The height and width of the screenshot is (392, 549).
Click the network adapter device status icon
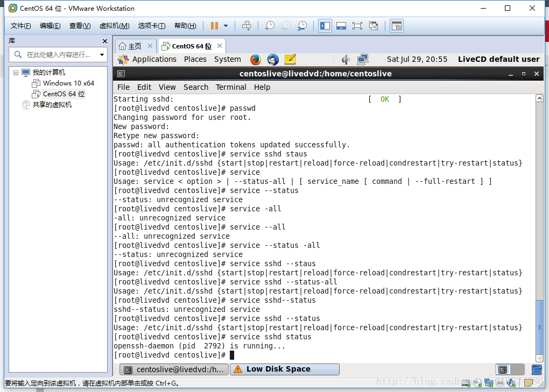coord(489,383)
